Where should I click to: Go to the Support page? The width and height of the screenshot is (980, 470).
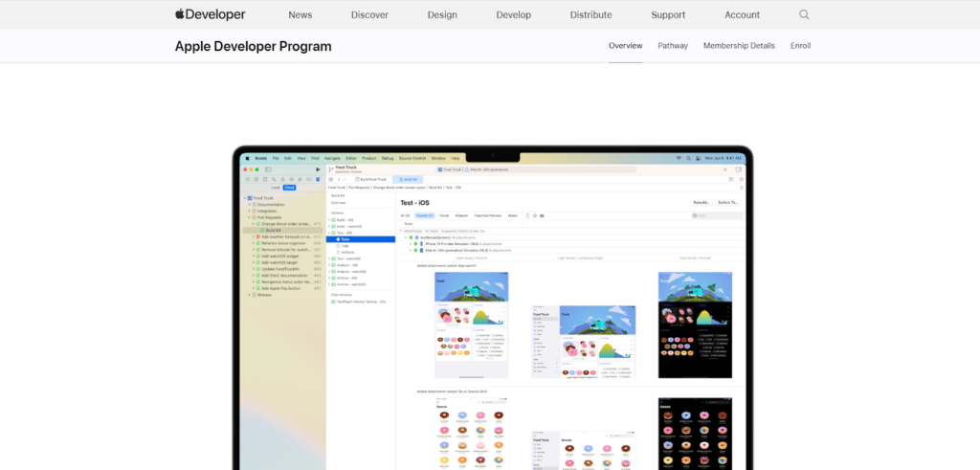(668, 15)
